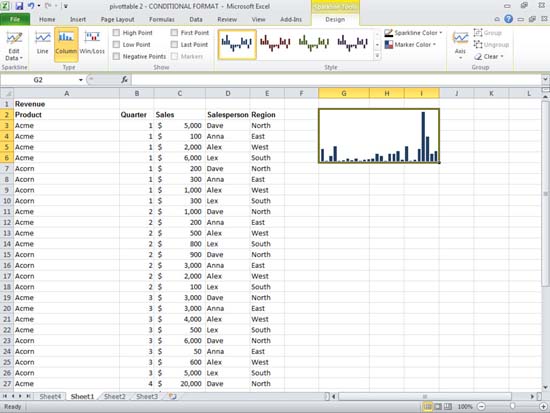550x413 pixels.
Task: Enable the Low Point checkbox
Action: [116, 45]
